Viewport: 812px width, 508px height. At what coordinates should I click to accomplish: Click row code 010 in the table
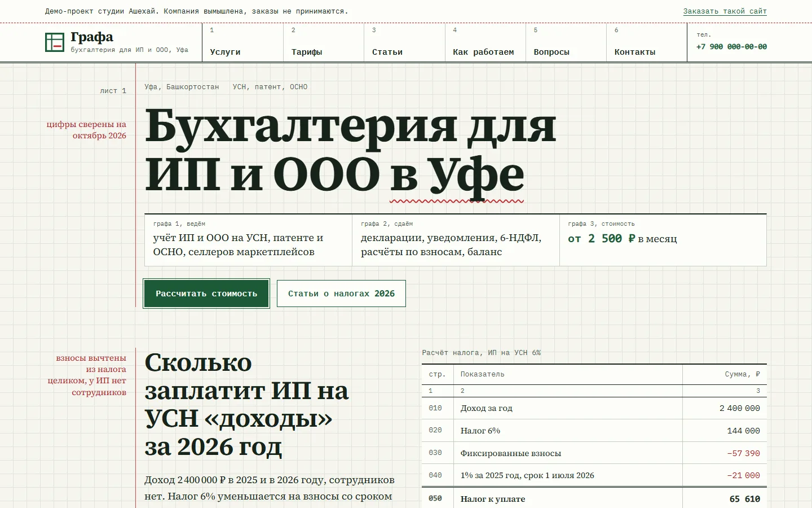coord(435,408)
